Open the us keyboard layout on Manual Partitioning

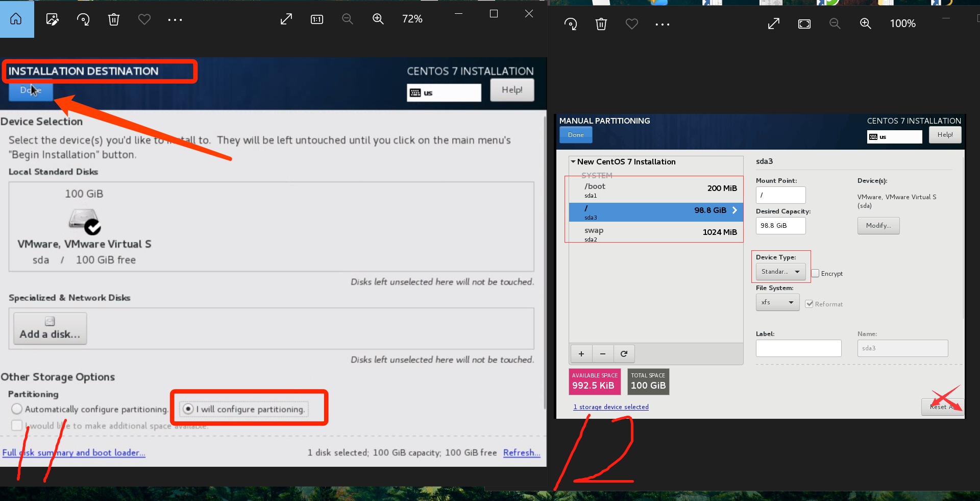coord(895,137)
